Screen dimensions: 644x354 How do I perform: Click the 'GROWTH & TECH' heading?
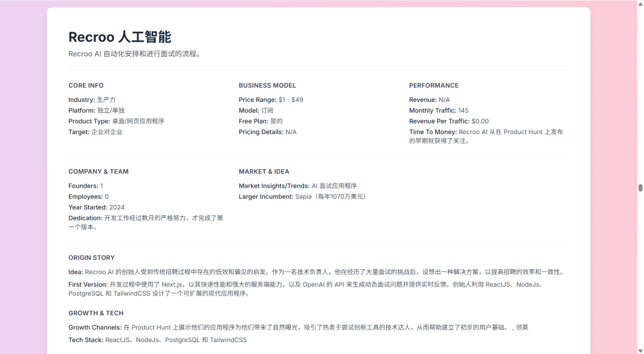(x=96, y=313)
